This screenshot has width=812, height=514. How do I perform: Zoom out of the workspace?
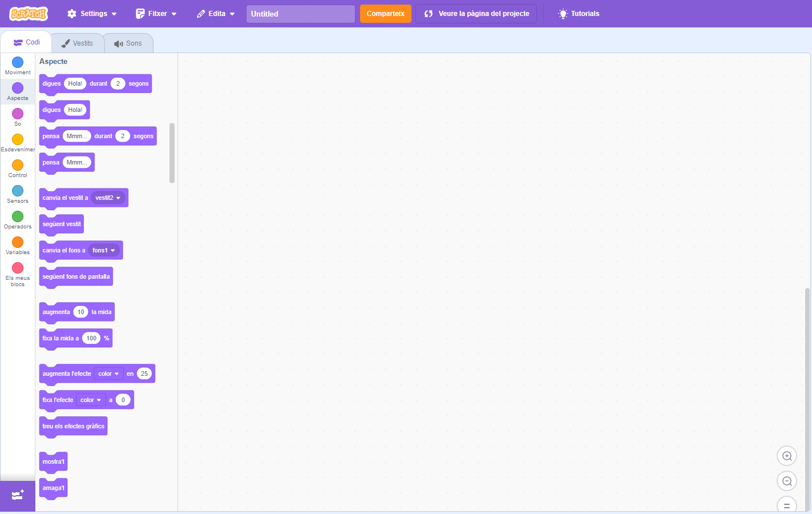coord(787,481)
